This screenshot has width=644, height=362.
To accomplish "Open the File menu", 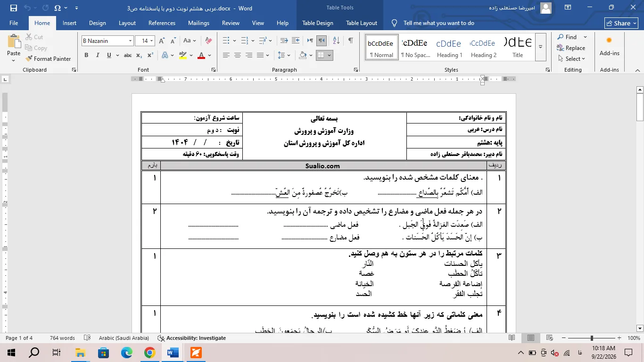I will tap(14, 23).
